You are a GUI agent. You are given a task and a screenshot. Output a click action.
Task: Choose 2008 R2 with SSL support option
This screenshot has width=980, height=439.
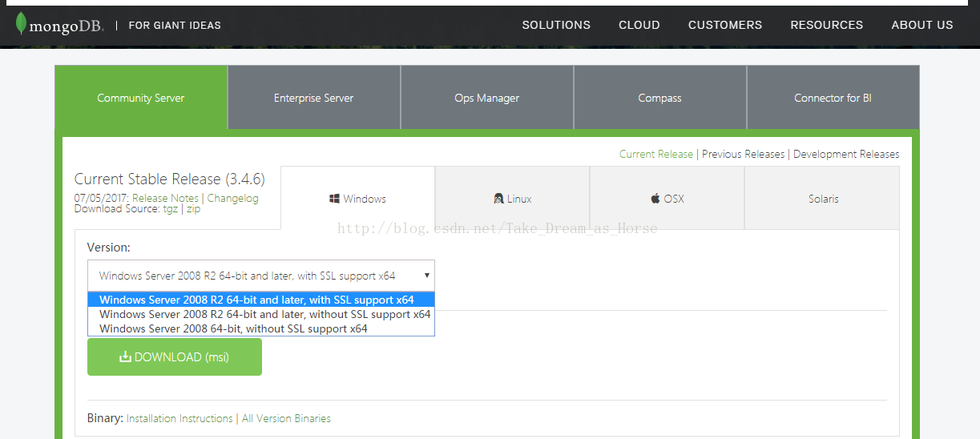pos(261,300)
